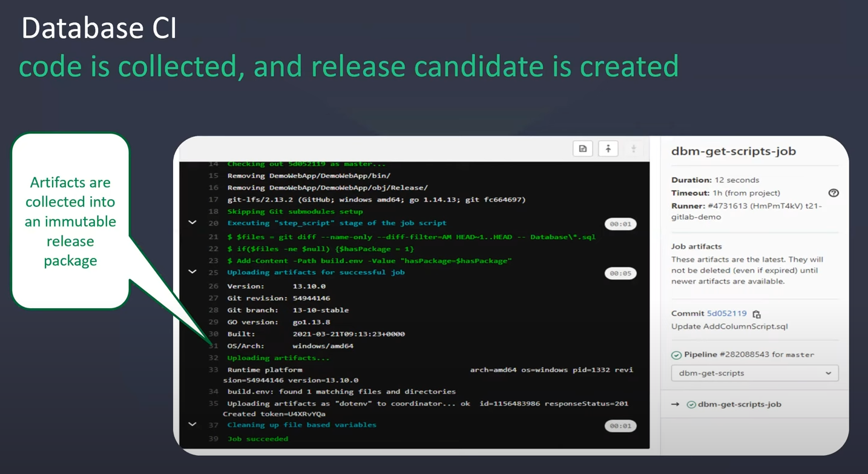Click the Update AddColumnScript.sql commit message
This screenshot has width=868, height=474.
[x=729, y=327]
